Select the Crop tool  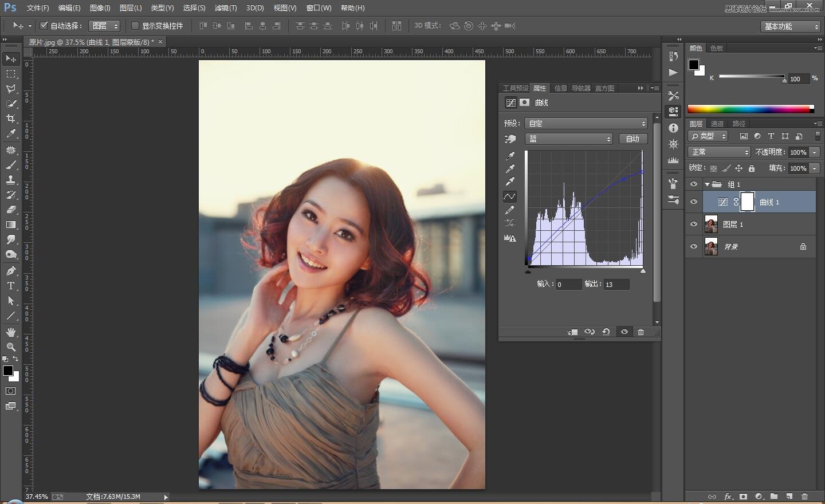[11, 119]
